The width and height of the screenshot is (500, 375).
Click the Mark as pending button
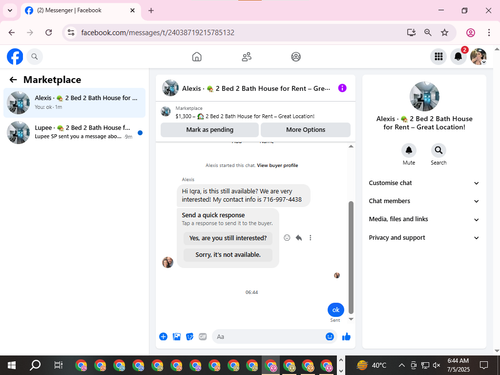pyautogui.click(x=210, y=130)
